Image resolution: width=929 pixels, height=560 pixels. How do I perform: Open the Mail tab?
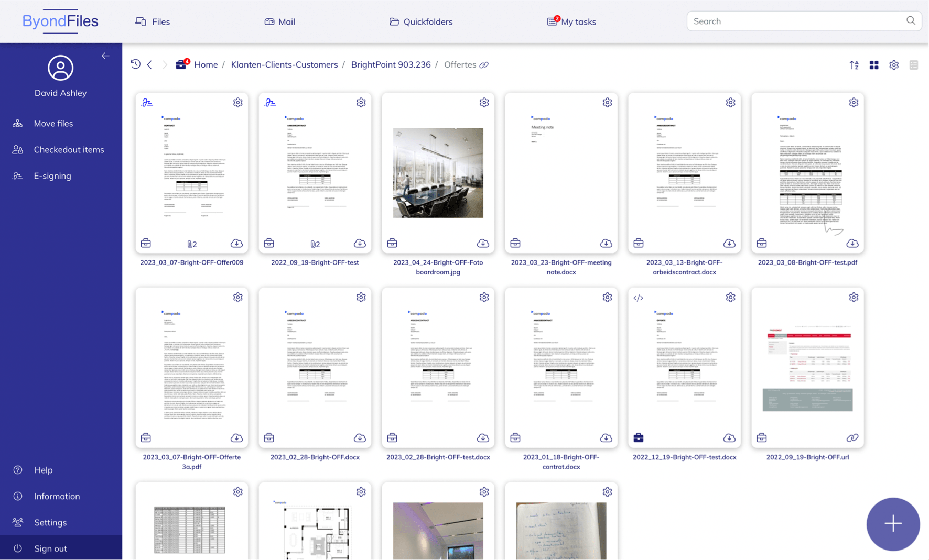tap(279, 21)
